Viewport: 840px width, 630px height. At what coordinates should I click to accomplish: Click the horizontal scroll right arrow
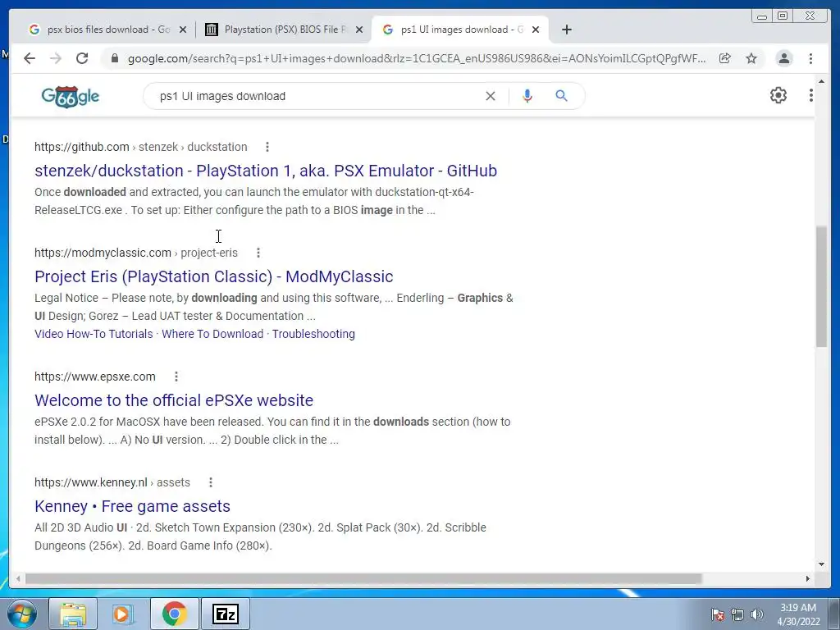[808, 578]
